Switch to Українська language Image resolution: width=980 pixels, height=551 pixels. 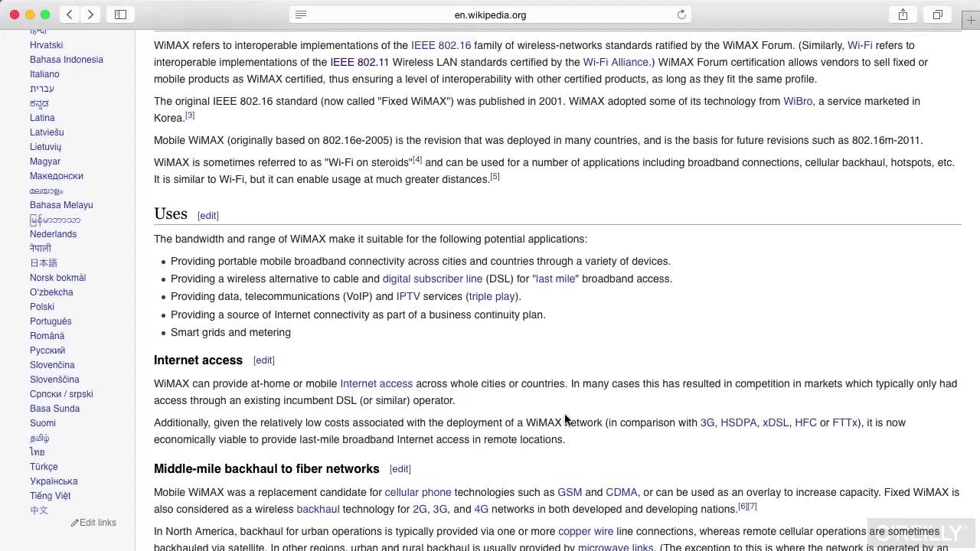[54, 481]
